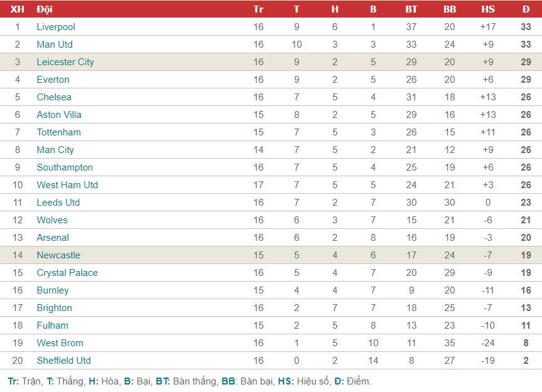Go to the Chelsea team link

click(54, 97)
